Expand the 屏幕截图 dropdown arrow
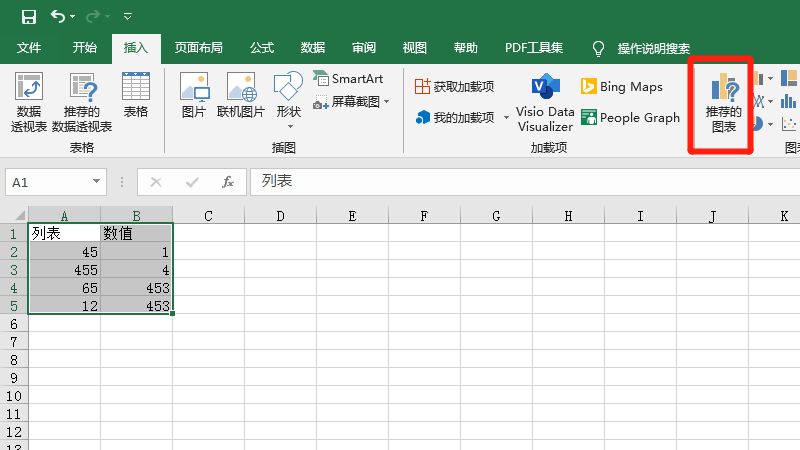This screenshot has width=800, height=450. pyautogui.click(x=387, y=102)
